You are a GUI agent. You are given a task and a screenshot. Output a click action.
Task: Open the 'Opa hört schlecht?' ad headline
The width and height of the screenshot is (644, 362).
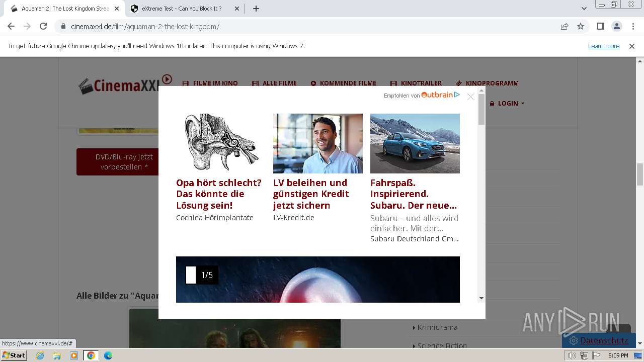[x=219, y=194]
